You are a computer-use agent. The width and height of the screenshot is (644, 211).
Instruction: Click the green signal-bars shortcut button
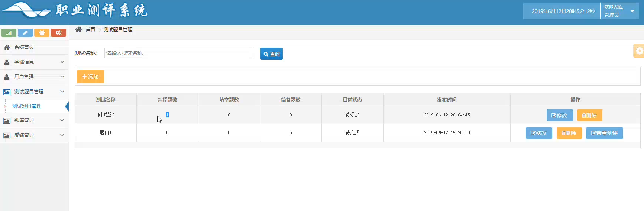[x=9, y=33]
